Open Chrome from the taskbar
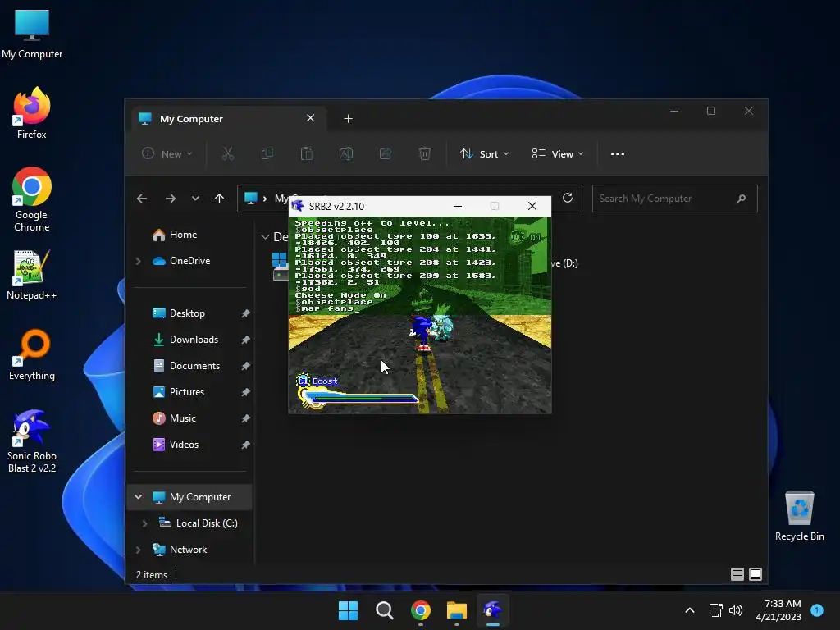The image size is (840, 630). click(x=421, y=610)
